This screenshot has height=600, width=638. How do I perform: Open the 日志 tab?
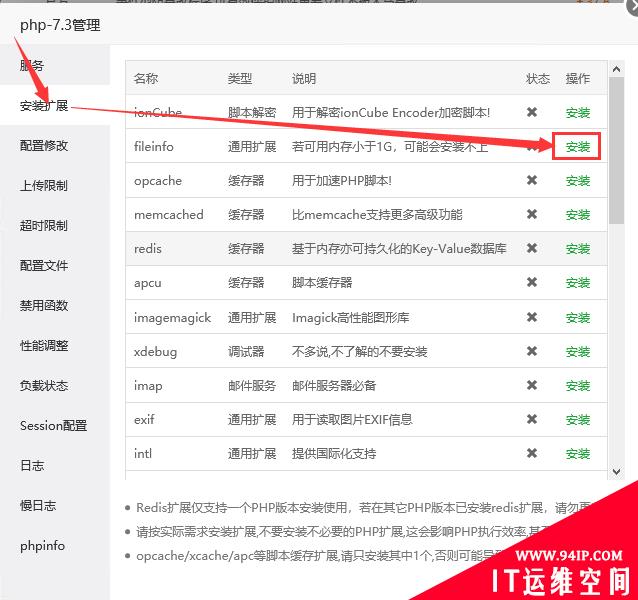(32, 465)
